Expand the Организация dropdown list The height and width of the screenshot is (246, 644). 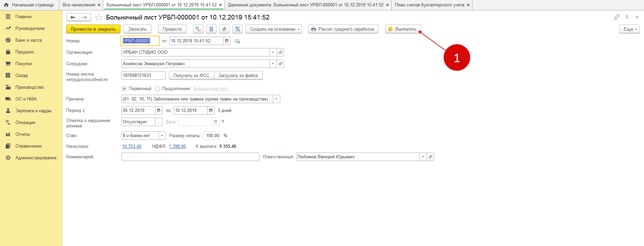coord(273,52)
